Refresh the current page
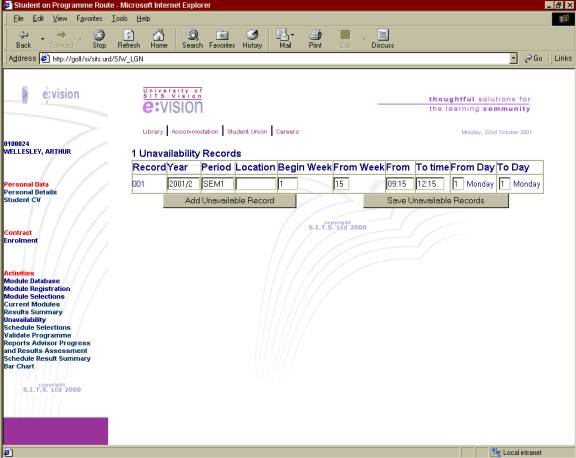Image resolution: width=576 pixels, height=458 pixels. 129,39
